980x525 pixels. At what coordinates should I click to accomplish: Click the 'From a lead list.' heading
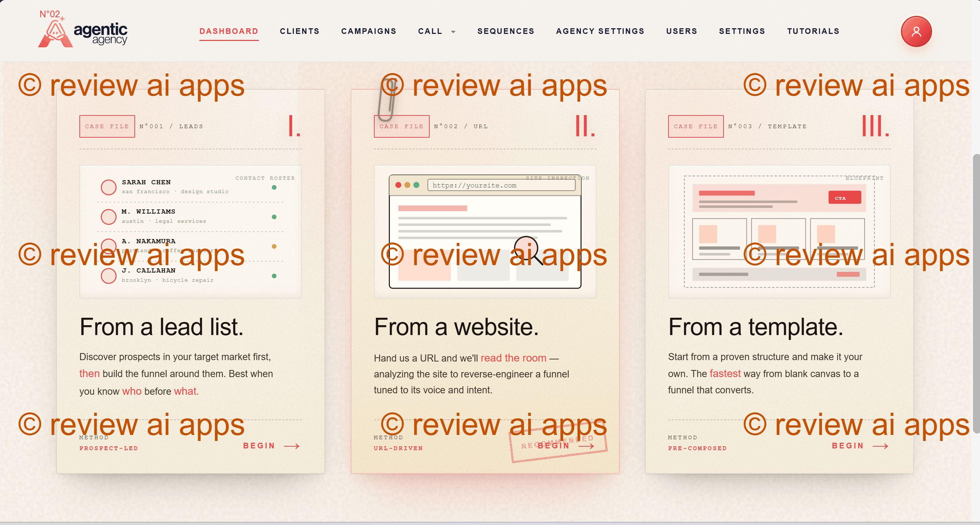[x=161, y=327]
